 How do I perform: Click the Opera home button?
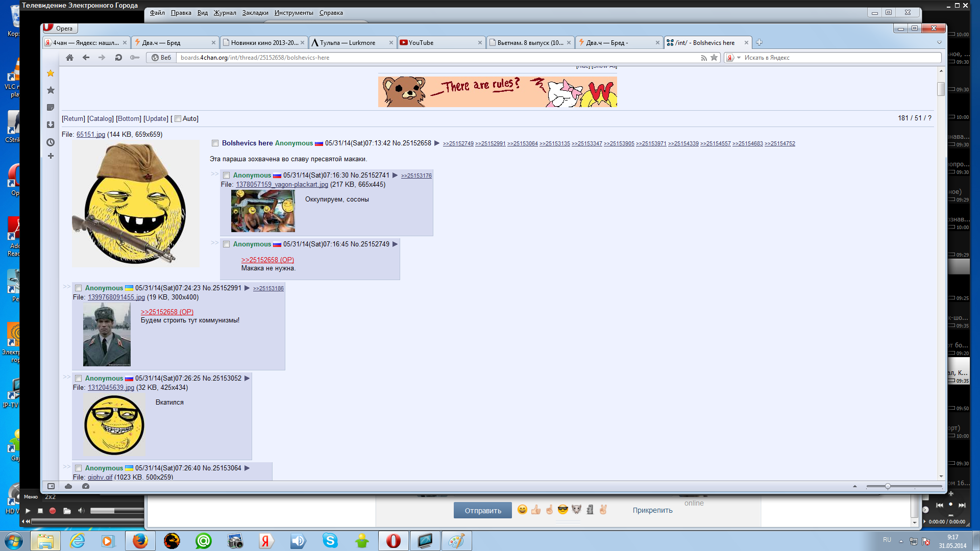pos(70,58)
